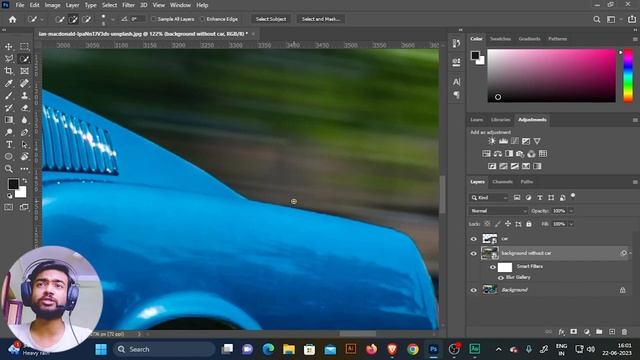
Task: Delete layer with trash icon
Action: [624, 332]
